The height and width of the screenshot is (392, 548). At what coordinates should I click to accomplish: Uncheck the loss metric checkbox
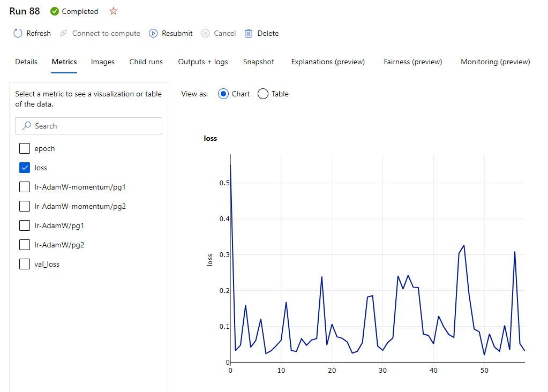25,168
